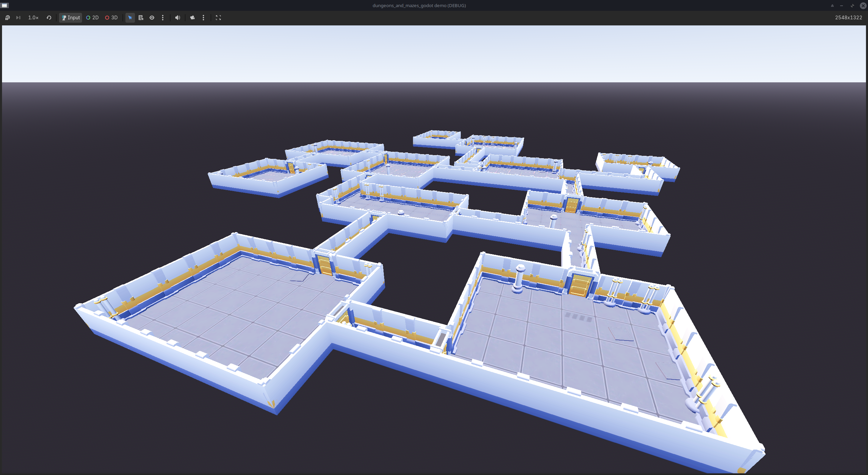Click the 2548x1322 resolution label

848,18
